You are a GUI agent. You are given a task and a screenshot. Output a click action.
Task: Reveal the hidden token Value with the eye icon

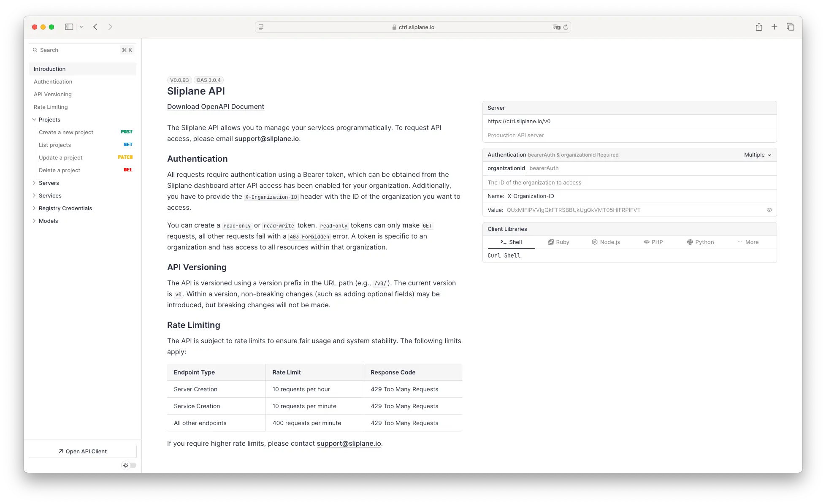pyautogui.click(x=769, y=210)
